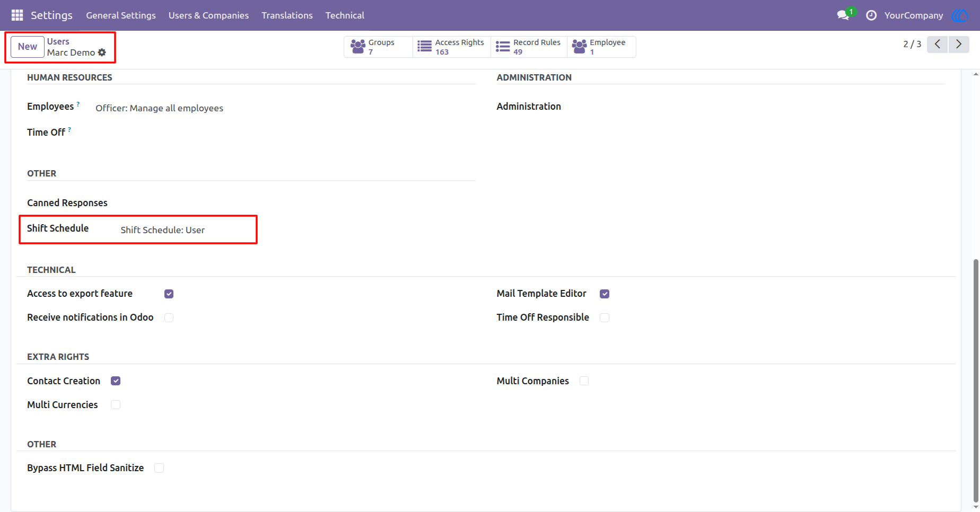The height and width of the screenshot is (512, 980).
Task: Enable Multi Companies checkbox
Action: point(584,381)
